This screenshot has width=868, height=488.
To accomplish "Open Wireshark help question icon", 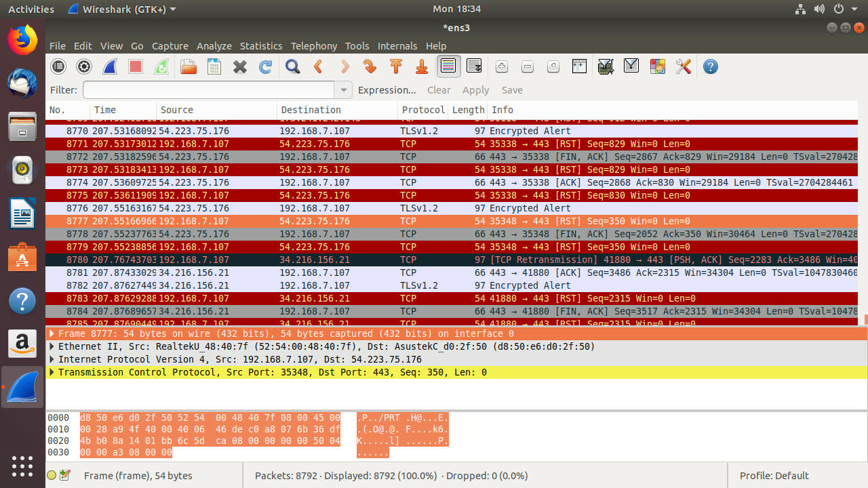I will [710, 66].
